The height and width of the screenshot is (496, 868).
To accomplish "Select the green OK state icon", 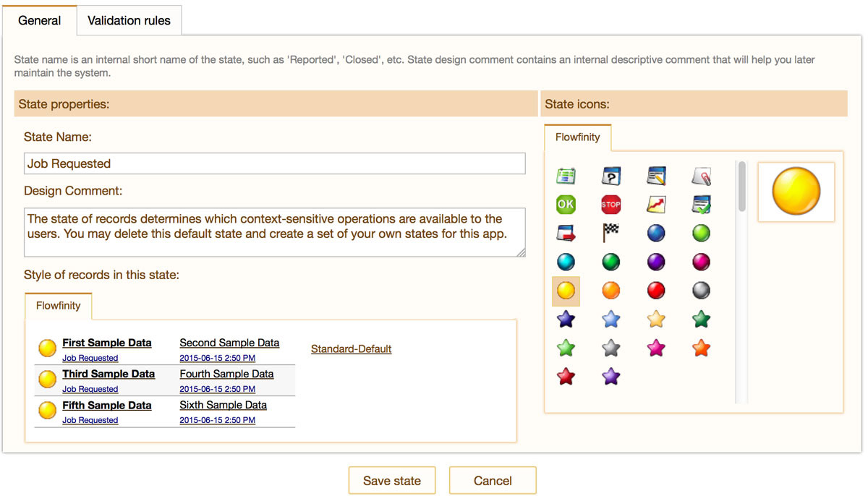I will pyautogui.click(x=566, y=205).
